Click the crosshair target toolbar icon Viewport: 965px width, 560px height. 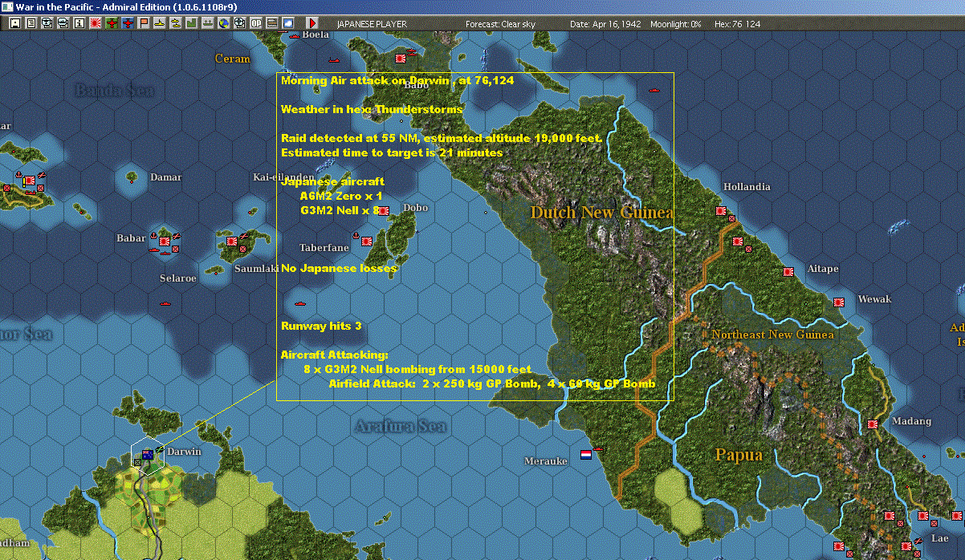click(239, 23)
